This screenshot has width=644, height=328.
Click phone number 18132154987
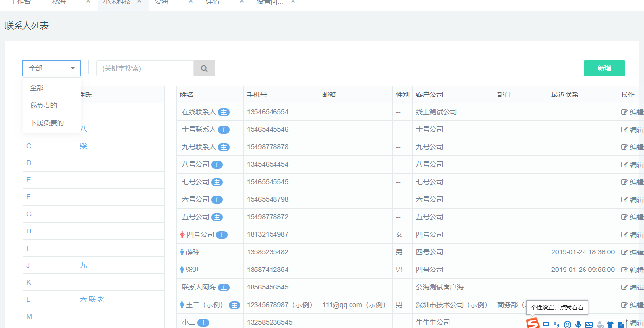coord(268,234)
